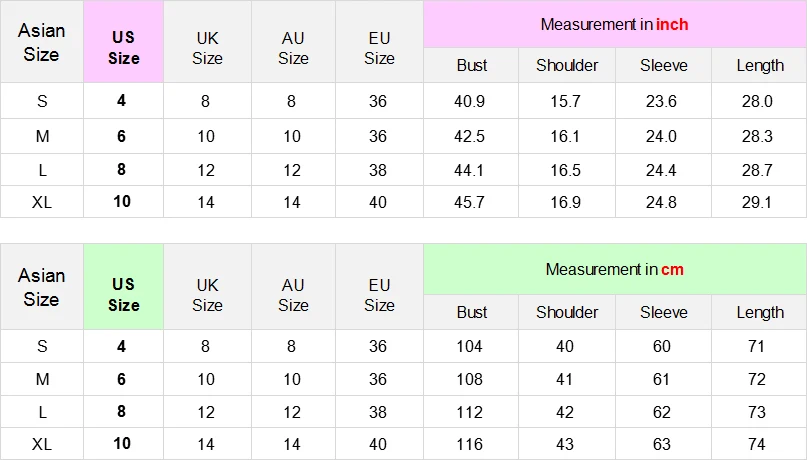Viewport: 807px width, 460px height.
Task: Click the XL row label in inch table
Action: [42, 202]
